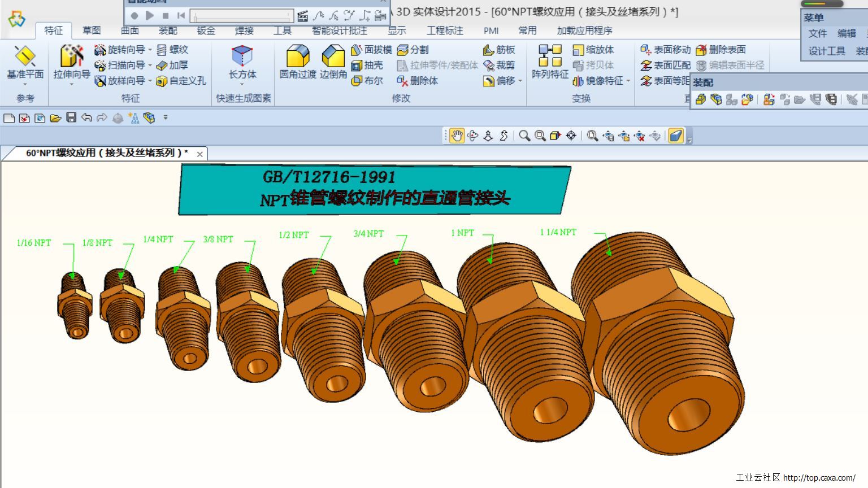Viewport: 868px width, 488px height.
Task: Switch to the 工程标注 ribbon tab
Action: click(445, 30)
